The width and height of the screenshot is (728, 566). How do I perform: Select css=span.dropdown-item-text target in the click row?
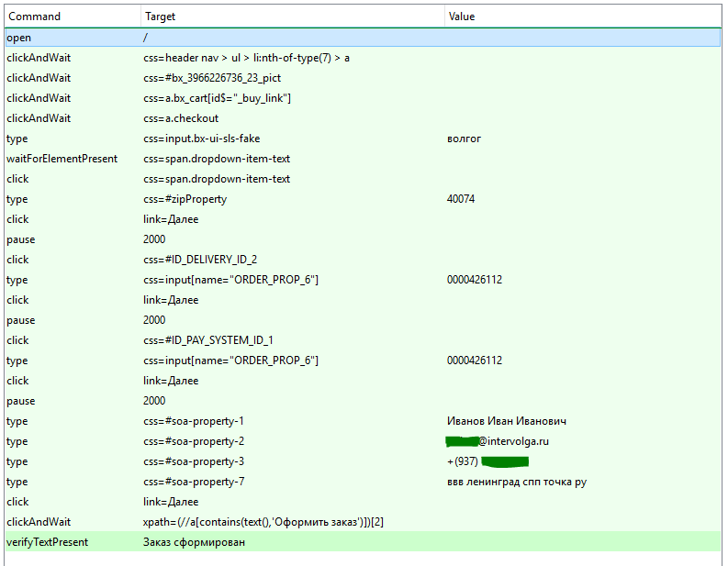pos(217,179)
